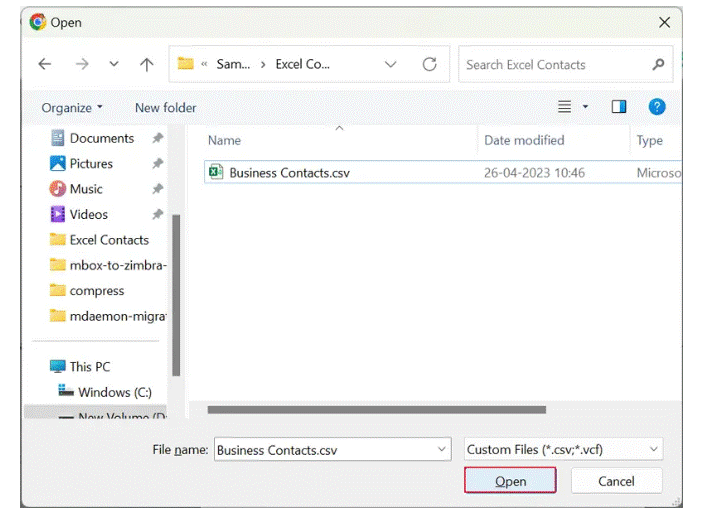Open Videos in the navigation pane
702x517 pixels.
(x=89, y=214)
